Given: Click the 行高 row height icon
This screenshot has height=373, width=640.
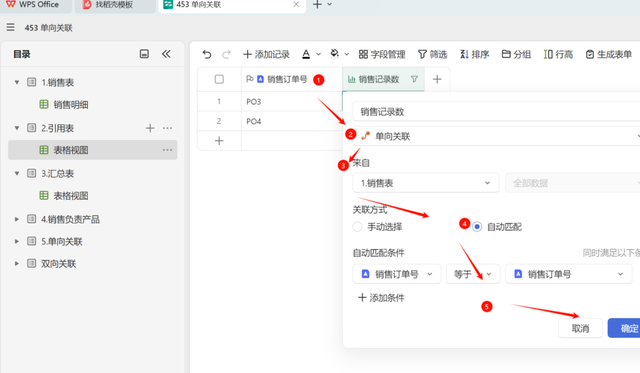Looking at the screenshot, I should pyautogui.click(x=548, y=54).
